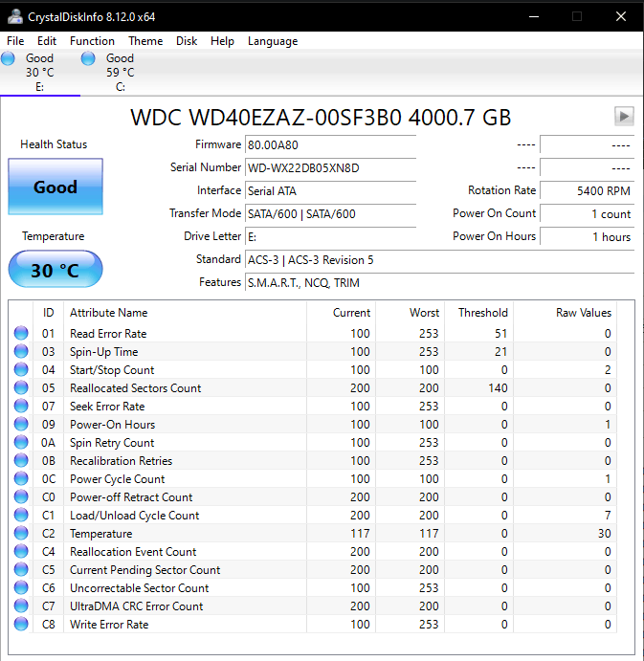The width and height of the screenshot is (644, 661).
Task: Open the Disk menu
Action: [x=187, y=41]
